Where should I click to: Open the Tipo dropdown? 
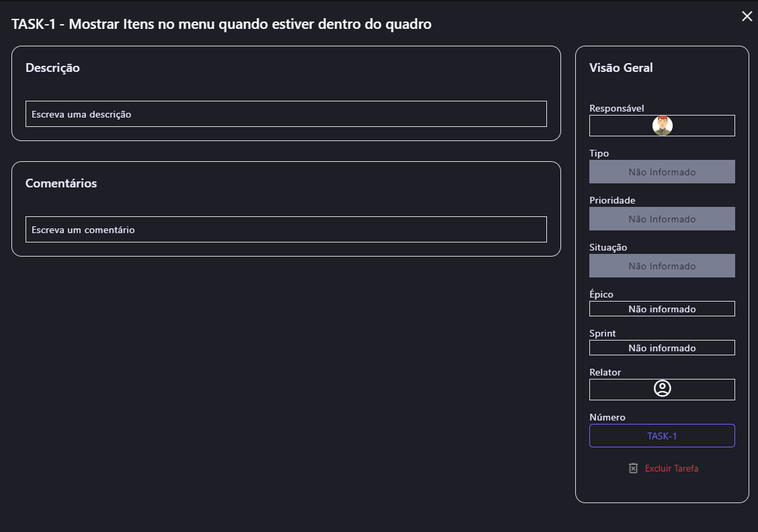click(662, 172)
